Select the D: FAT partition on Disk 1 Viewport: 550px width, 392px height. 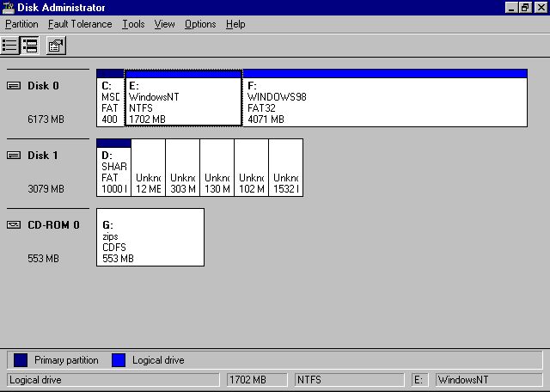pos(113,172)
